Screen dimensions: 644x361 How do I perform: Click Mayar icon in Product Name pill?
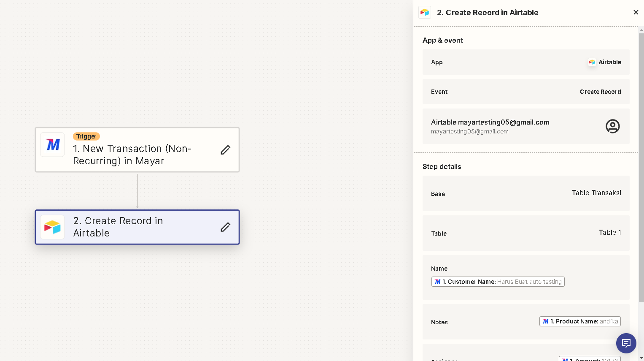coord(545,321)
